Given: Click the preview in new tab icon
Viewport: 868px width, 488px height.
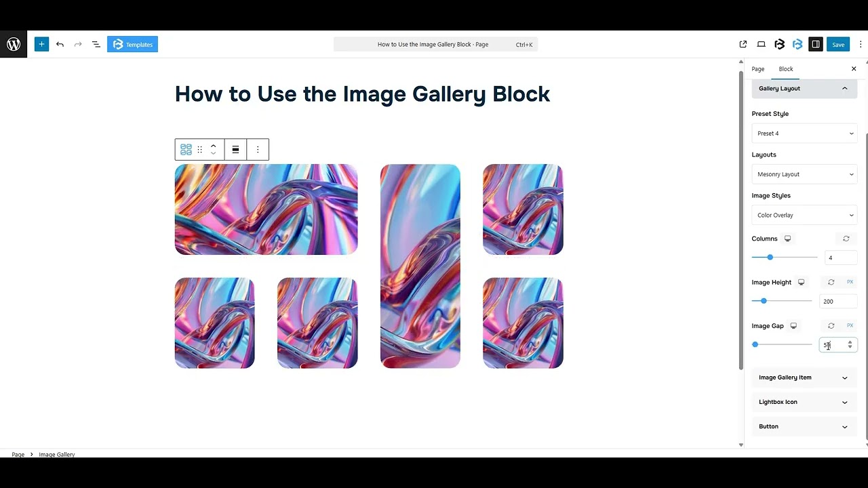Looking at the screenshot, I should [743, 44].
